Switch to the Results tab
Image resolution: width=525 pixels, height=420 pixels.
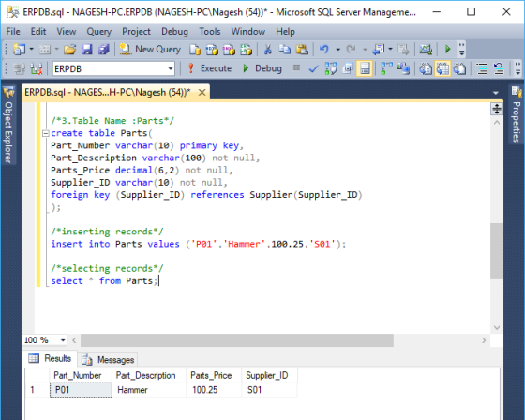(51, 358)
